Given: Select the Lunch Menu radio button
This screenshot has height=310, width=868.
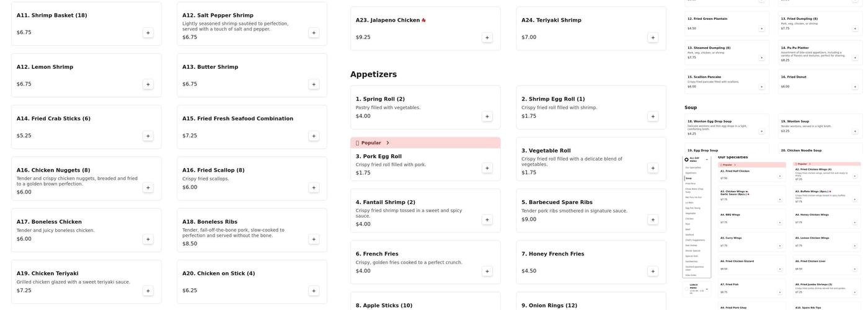Looking at the screenshot, I should coord(687,289).
